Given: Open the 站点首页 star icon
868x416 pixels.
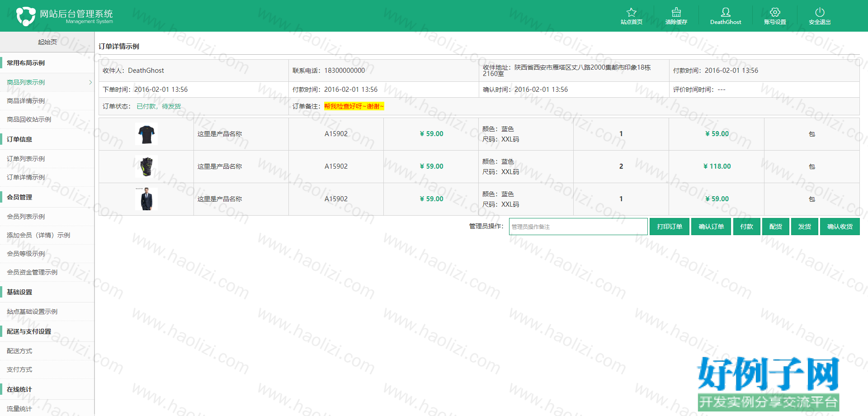Looking at the screenshot, I should (x=631, y=13).
